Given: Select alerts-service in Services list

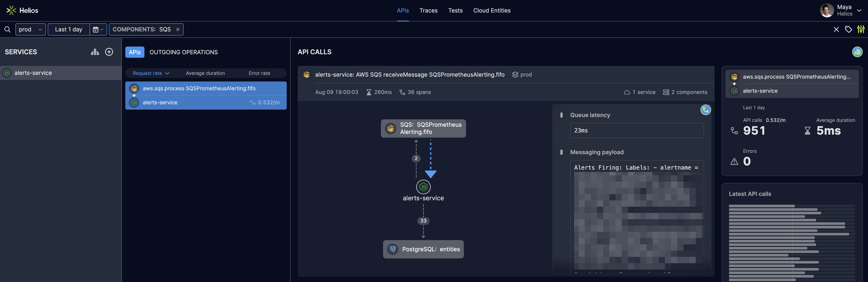Looking at the screenshot, I should [x=33, y=73].
